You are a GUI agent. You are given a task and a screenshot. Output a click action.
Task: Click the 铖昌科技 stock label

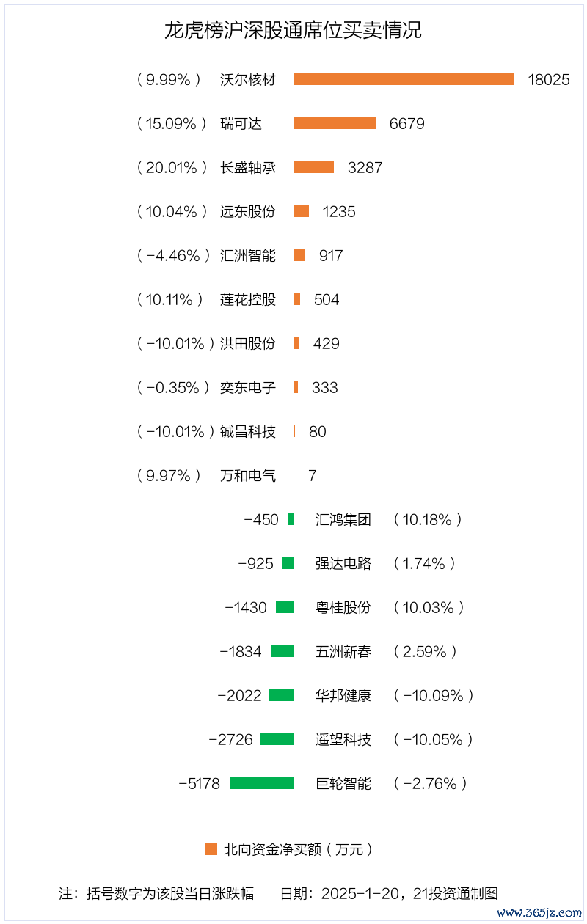pyautogui.click(x=248, y=431)
